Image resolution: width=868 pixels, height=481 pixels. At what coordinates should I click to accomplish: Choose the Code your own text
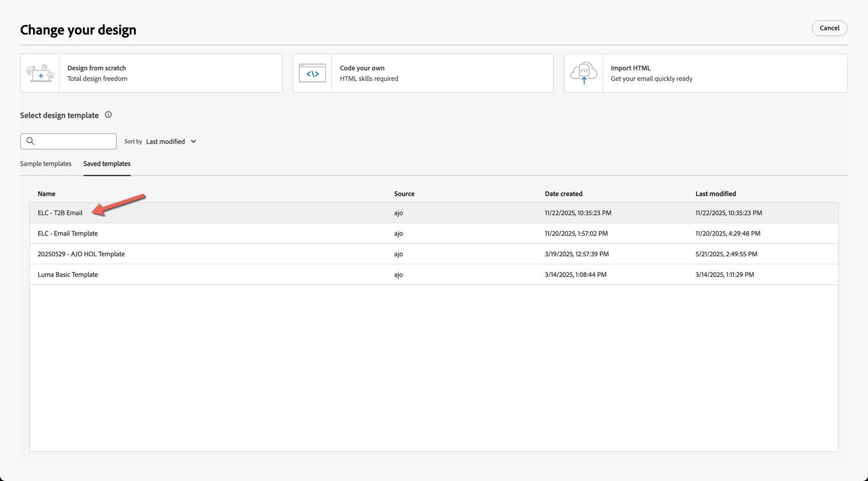pyautogui.click(x=362, y=68)
